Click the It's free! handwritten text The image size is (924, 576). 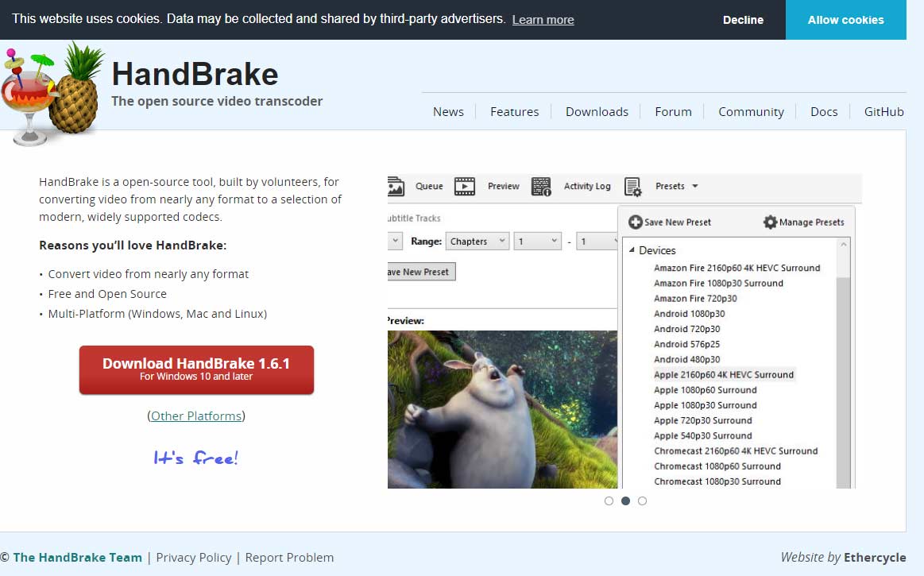click(x=195, y=458)
